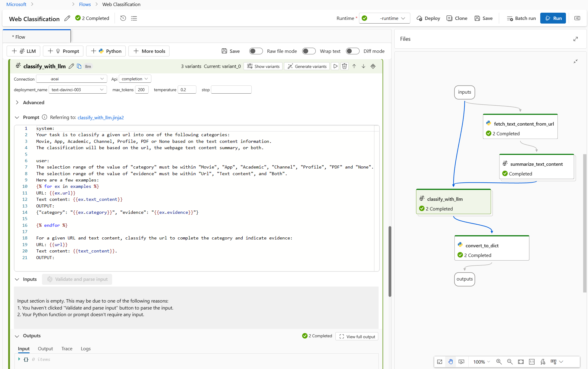Select the Api completion dropdown

(134, 79)
